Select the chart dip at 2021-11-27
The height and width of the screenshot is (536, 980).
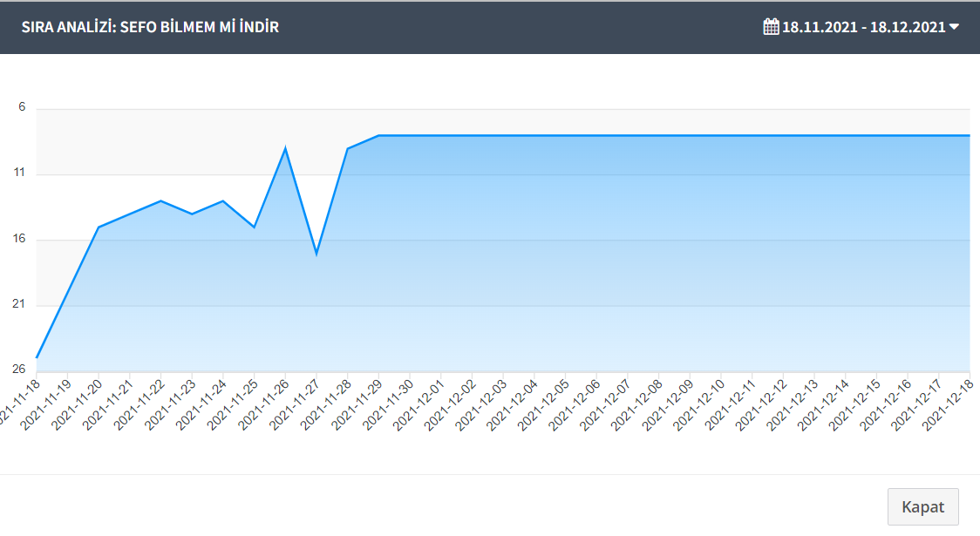pos(316,254)
